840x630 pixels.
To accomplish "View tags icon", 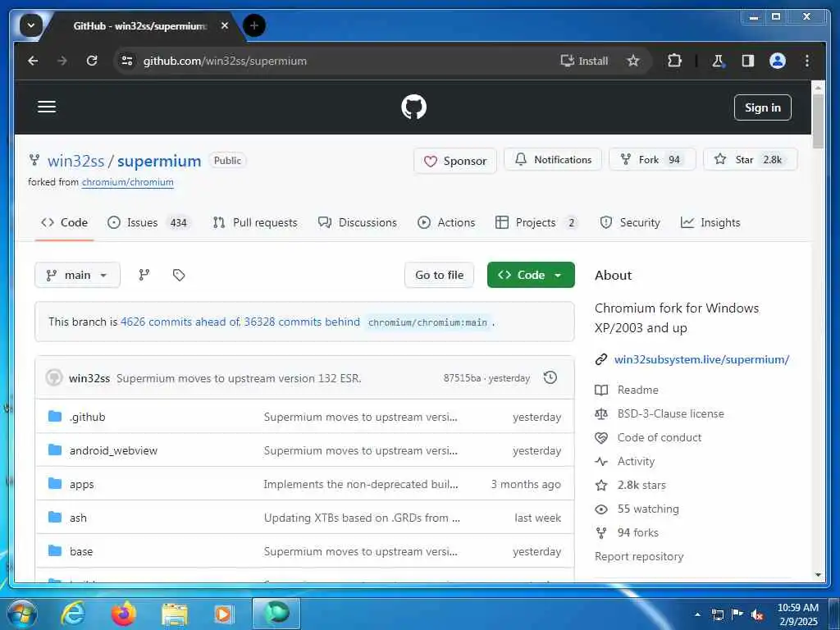I will coord(179,275).
